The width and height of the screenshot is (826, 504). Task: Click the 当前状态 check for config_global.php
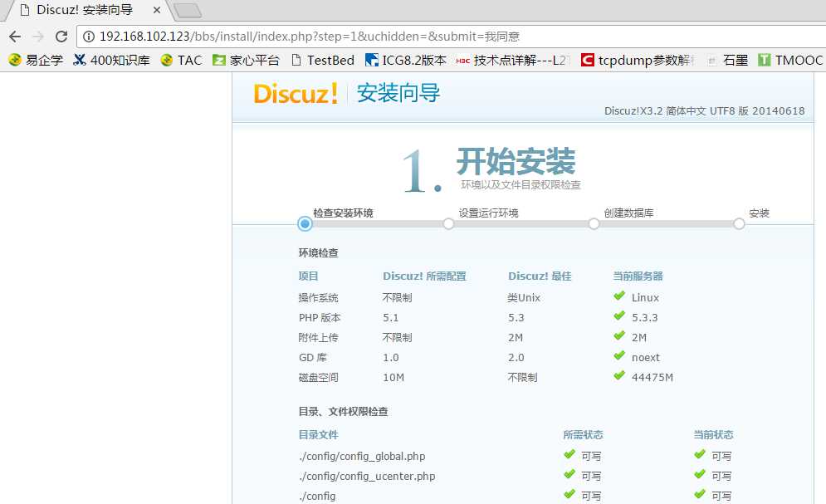pos(700,454)
